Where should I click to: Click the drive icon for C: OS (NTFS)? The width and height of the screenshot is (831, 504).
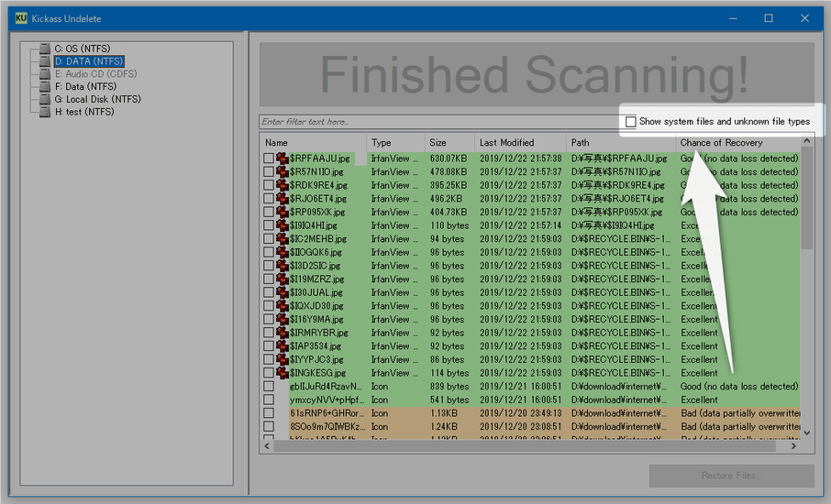45,49
